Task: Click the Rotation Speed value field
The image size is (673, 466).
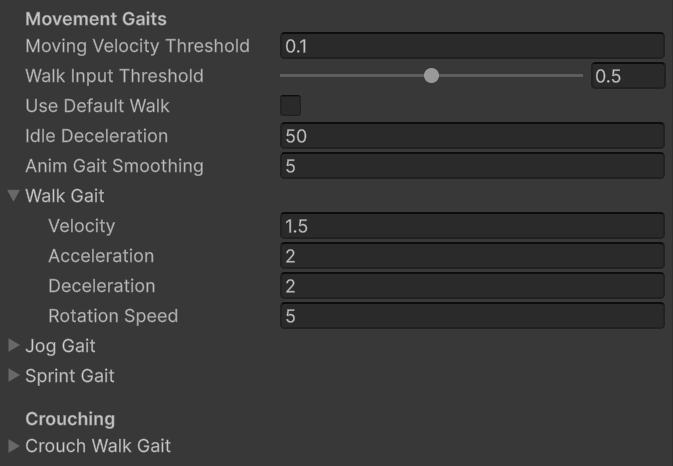Action: [473, 316]
